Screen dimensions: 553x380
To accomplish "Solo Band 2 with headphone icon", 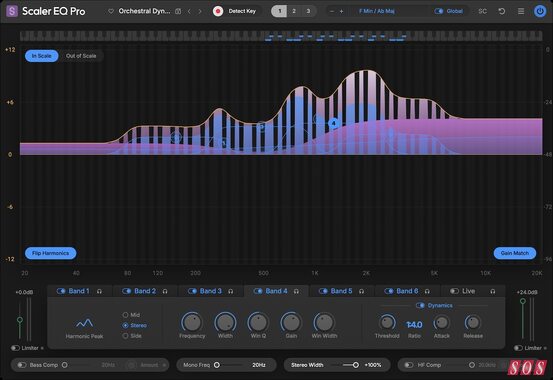I will point(165,291).
